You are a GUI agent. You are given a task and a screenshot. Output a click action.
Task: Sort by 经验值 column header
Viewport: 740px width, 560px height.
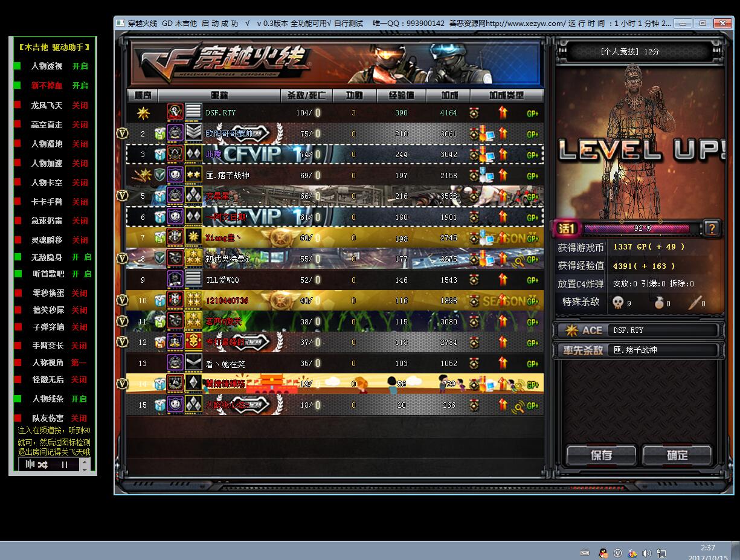(x=401, y=95)
